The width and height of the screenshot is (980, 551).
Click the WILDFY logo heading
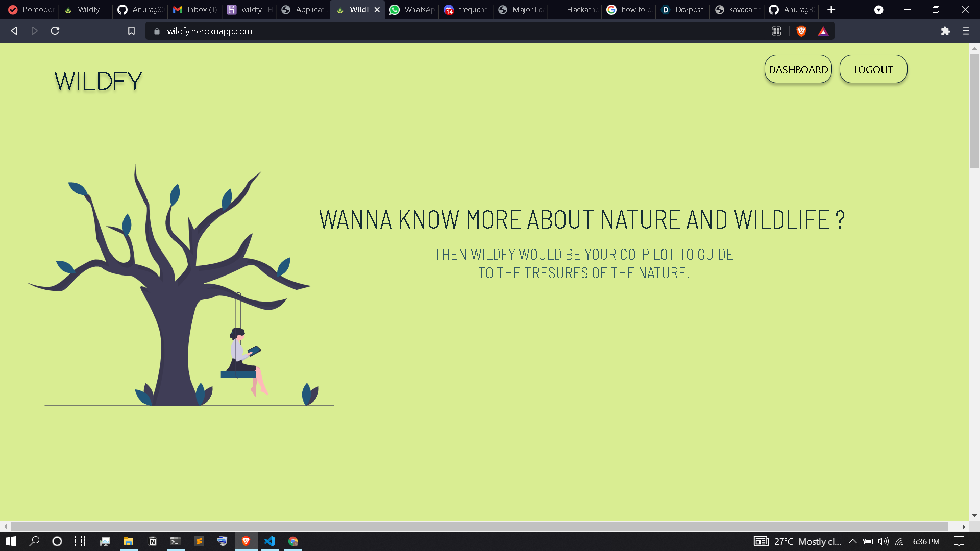(x=98, y=82)
